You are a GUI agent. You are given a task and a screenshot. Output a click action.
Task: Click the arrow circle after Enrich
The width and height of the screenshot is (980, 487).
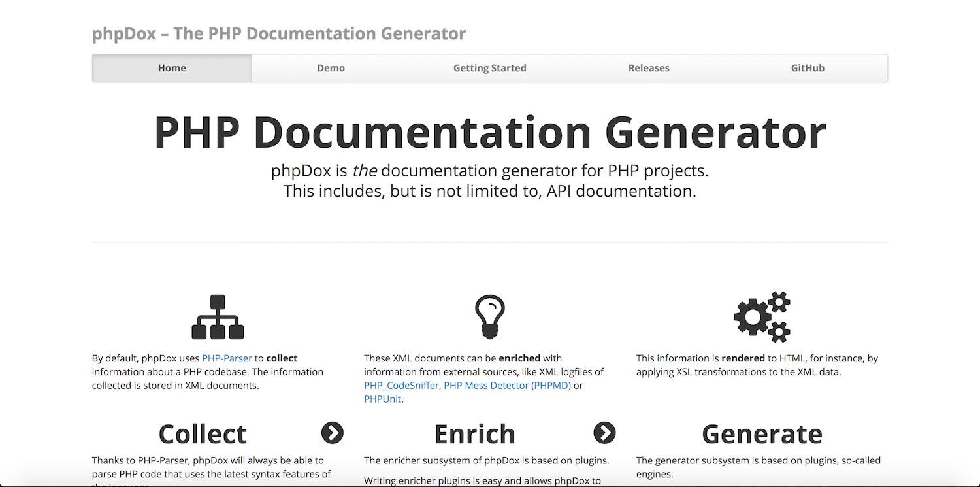tap(604, 432)
